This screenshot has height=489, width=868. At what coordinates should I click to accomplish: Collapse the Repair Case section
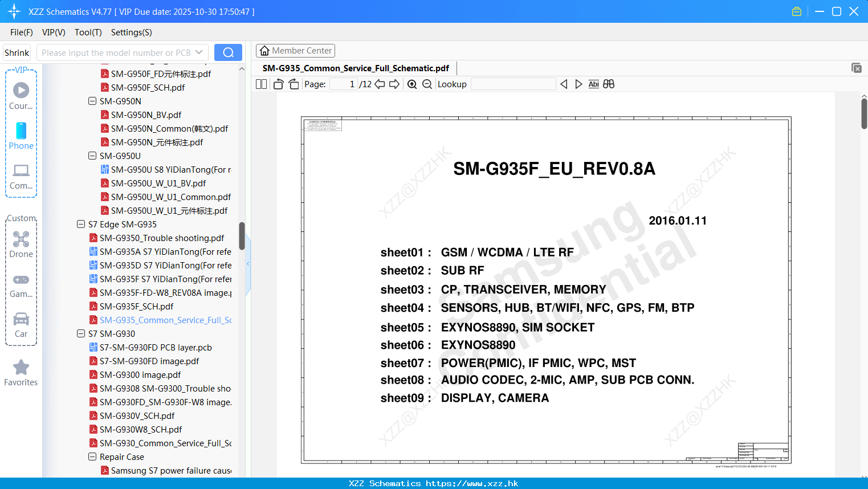92,457
